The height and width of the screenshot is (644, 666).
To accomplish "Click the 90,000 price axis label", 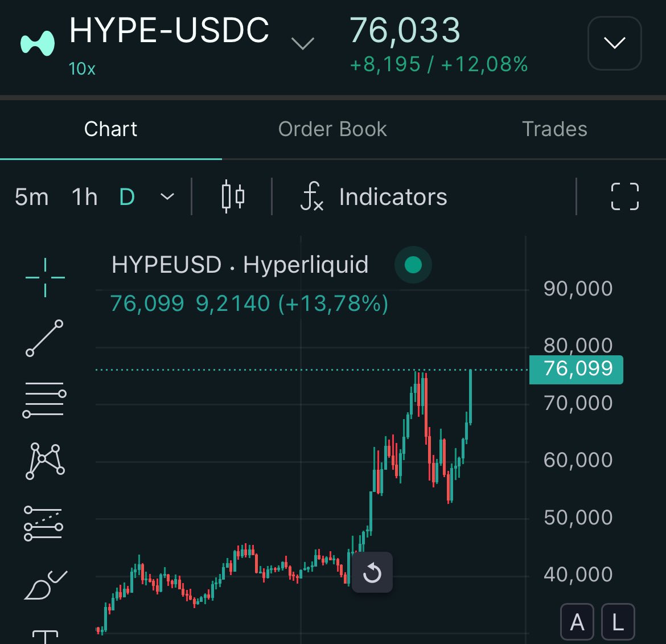I will click(x=578, y=289).
